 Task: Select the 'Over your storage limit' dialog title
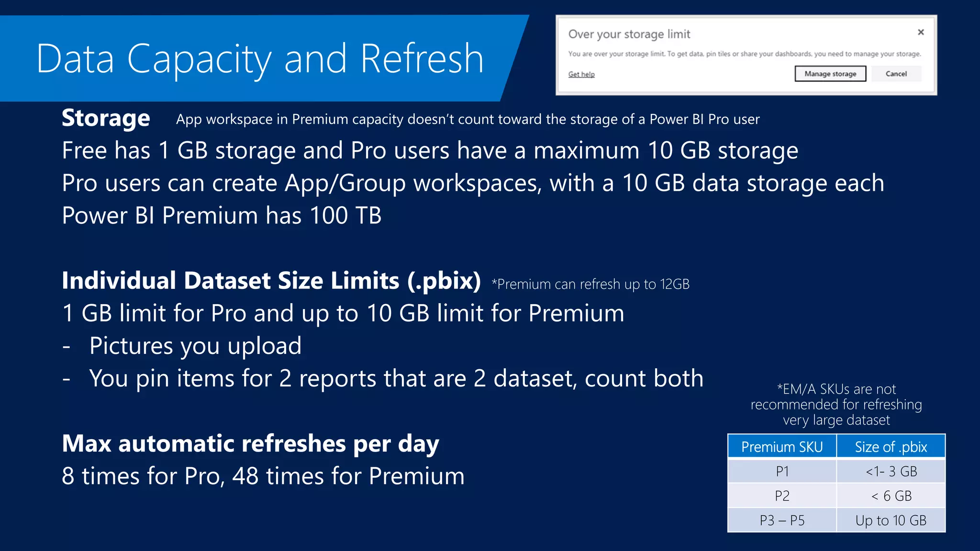coord(629,34)
